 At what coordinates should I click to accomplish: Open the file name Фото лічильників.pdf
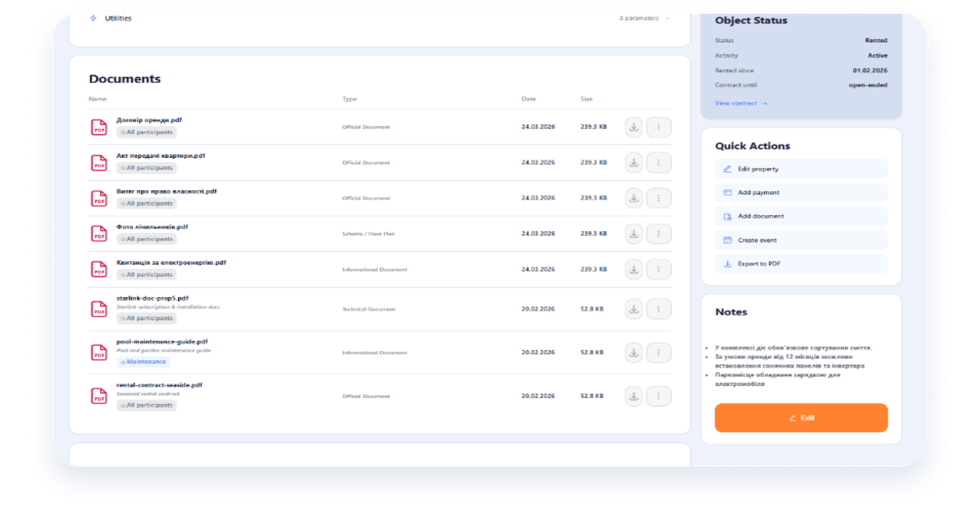(x=152, y=226)
